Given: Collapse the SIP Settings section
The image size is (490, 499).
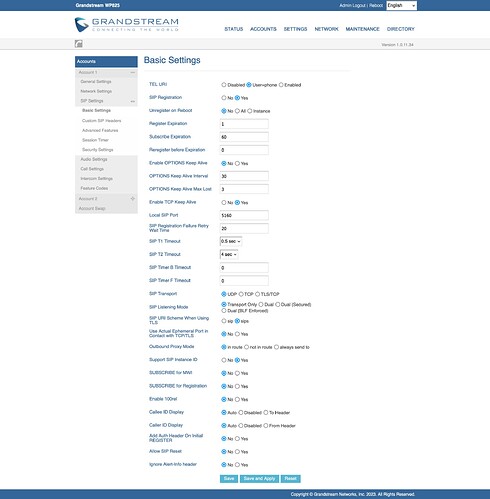Looking at the screenshot, I should [x=133, y=101].
